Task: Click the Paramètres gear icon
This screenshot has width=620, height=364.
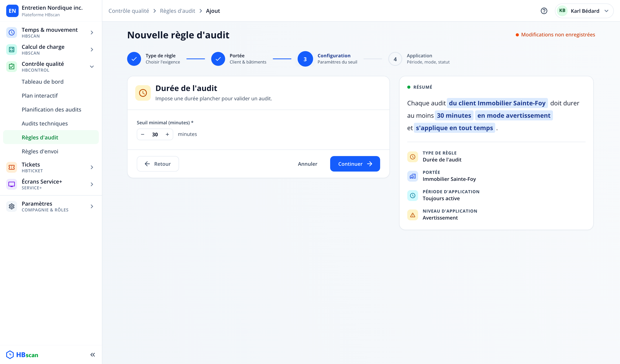Action: 12,206
